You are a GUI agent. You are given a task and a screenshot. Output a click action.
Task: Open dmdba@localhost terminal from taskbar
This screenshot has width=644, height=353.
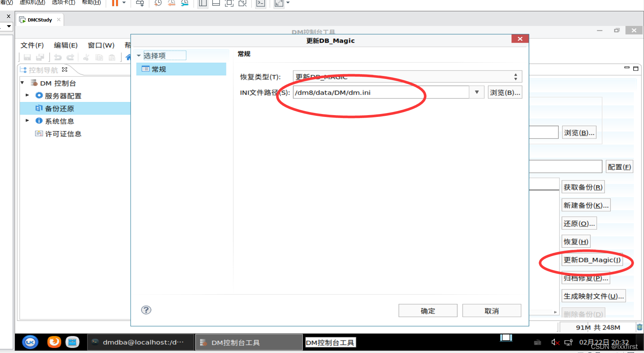[x=141, y=342]
